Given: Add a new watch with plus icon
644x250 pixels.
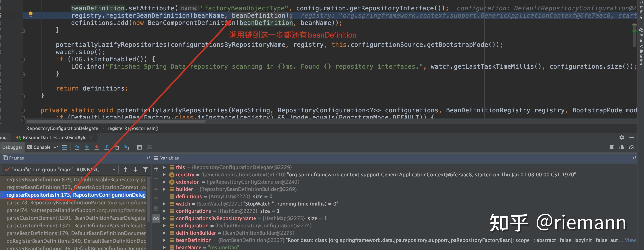Looking at the screenshot, I should 156,169.
